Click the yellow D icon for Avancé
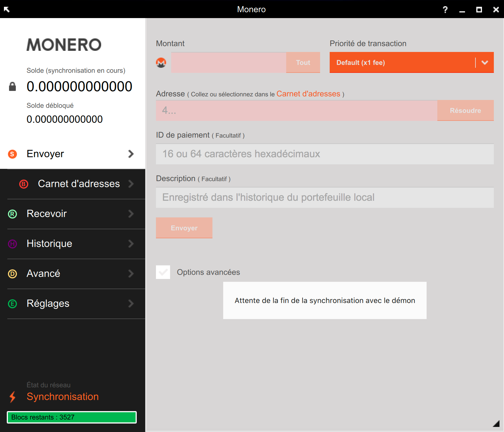504x432 pixels. (12, 274)
